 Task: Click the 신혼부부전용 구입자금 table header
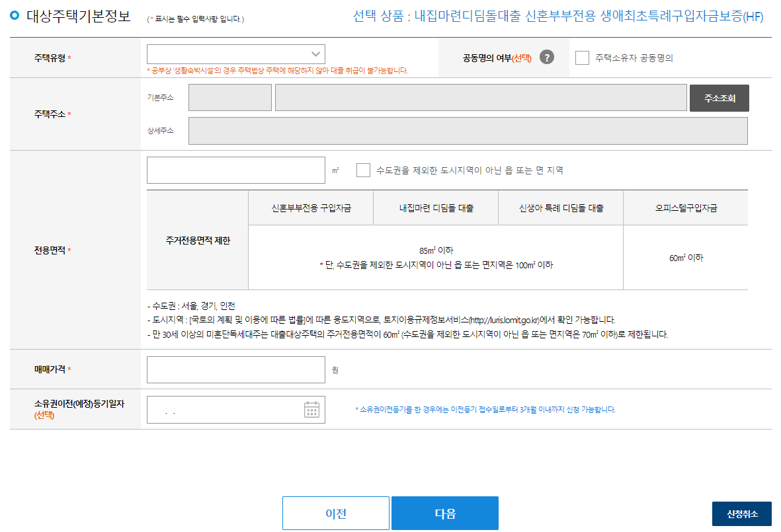[311, 207]
